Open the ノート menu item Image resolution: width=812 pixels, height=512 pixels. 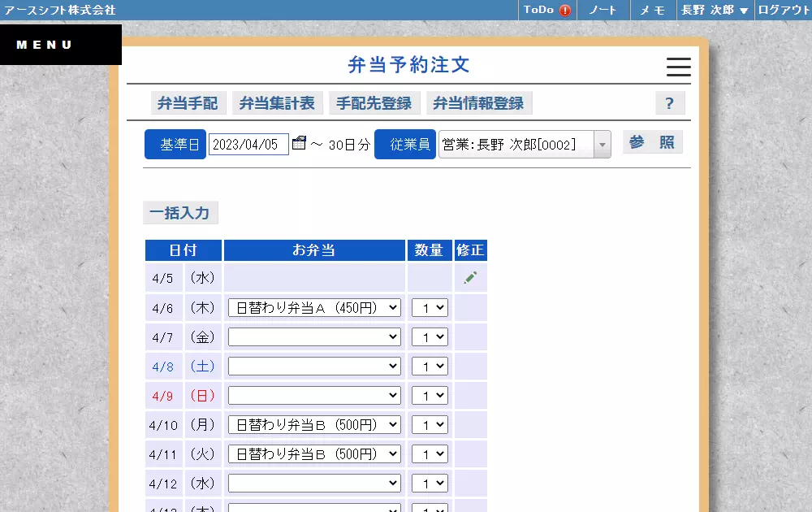pyautogui.click(x=603, y=11)
